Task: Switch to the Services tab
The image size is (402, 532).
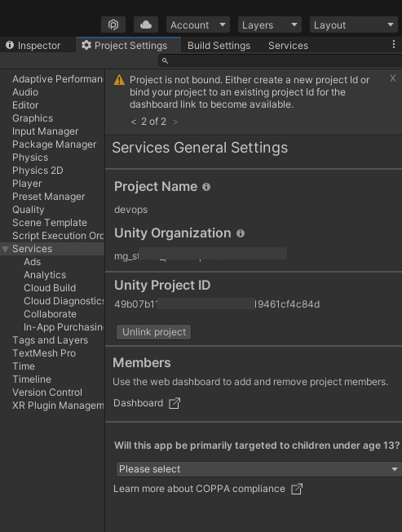Action: [x=288, y=45]
